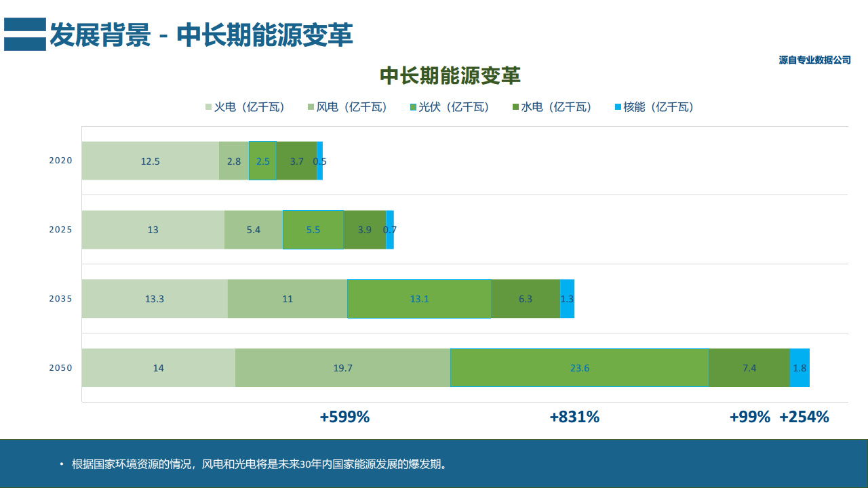Click the slide title 发展背景 - 中长期能源变革
The image size is (868, 488).
(201, 35)
